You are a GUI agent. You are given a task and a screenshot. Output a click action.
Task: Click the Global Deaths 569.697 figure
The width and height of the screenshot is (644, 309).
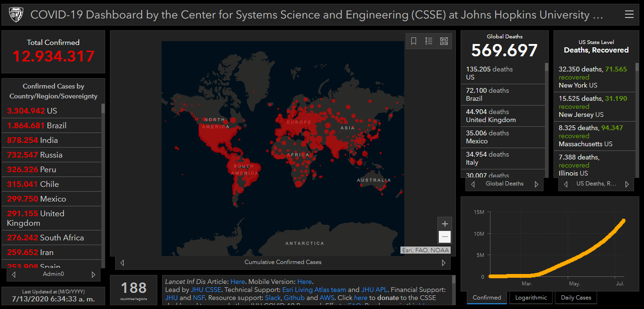504,50
